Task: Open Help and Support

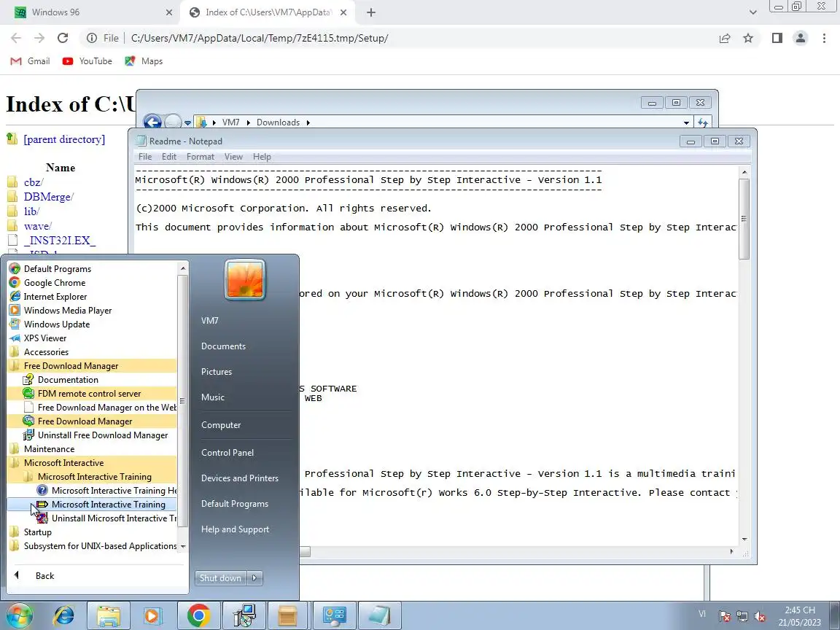Action: [x=236, y=530]
